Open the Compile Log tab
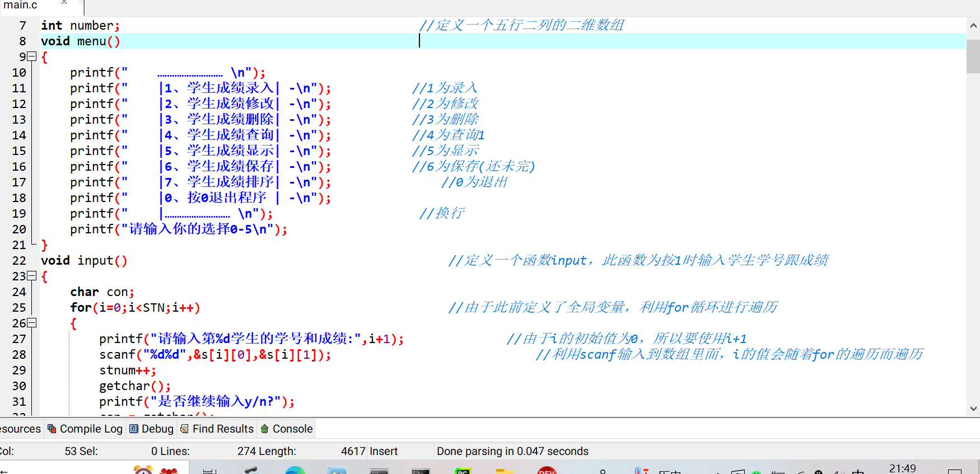Screen dimensions: 980x474 [85, 429]
